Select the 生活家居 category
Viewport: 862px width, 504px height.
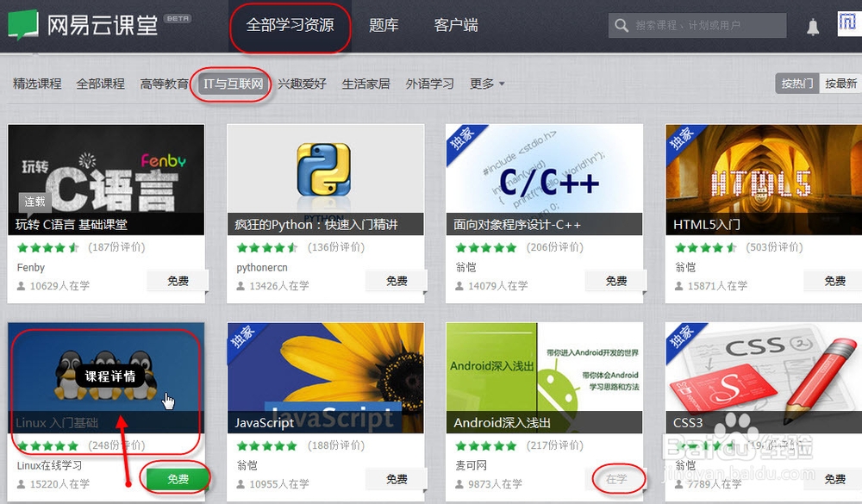(x=366, y=84)
